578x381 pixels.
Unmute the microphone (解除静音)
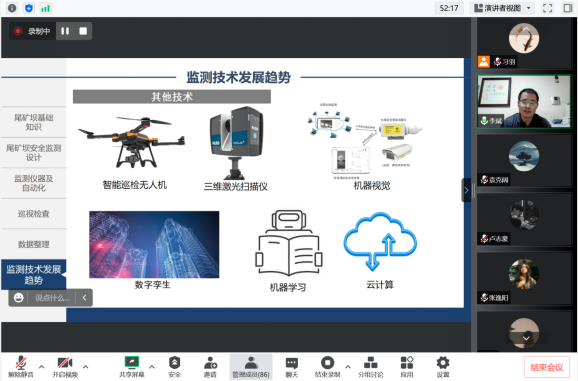tap(21, 366)
